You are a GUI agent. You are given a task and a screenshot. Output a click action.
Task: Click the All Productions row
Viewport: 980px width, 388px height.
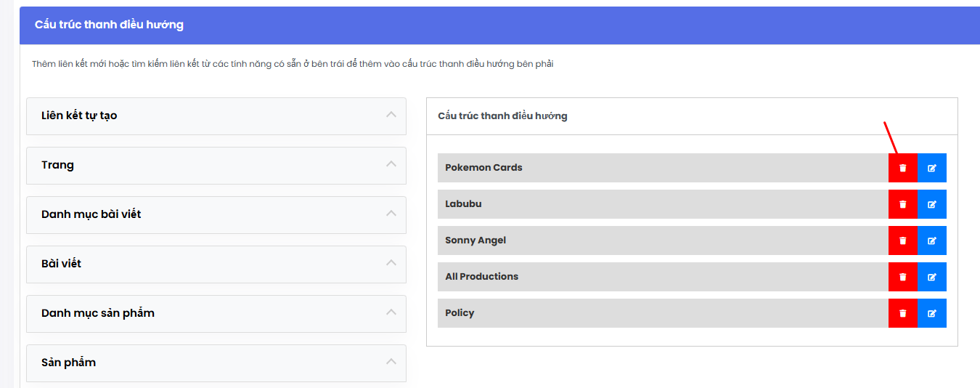[663, 277]
